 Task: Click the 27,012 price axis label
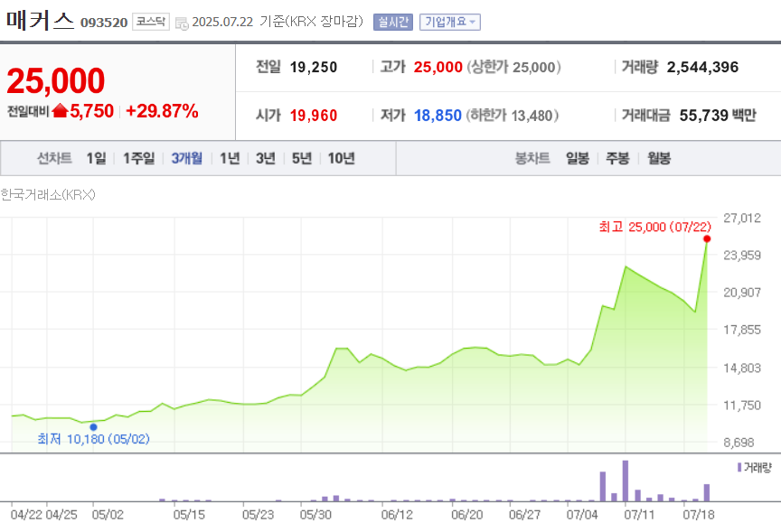click(742, 218)
